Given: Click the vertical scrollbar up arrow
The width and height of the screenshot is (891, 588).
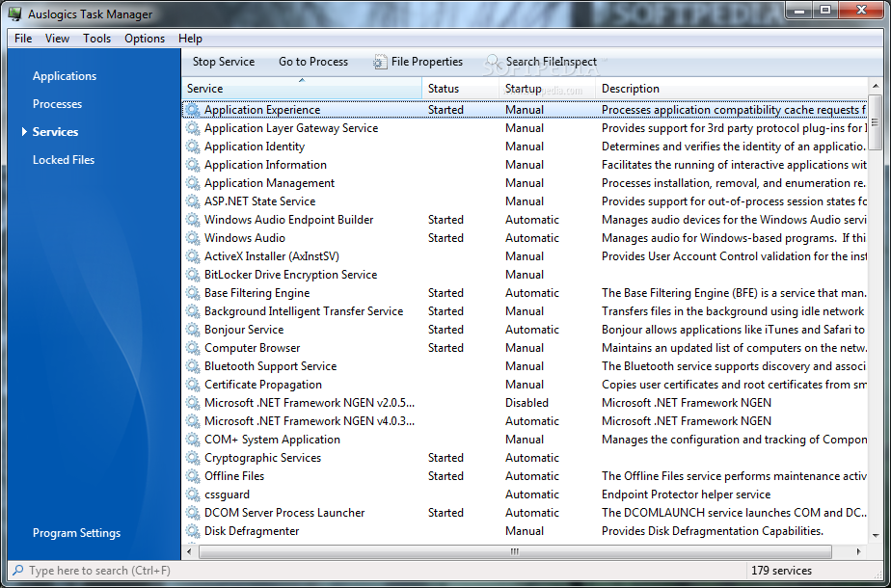Looking at the screenshot, I should point(875,85).
